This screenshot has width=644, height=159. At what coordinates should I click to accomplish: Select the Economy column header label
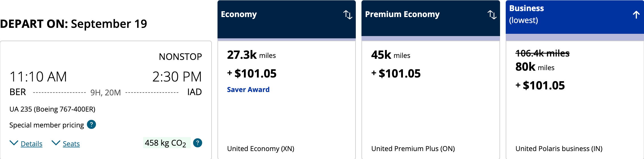pos(239,14)
